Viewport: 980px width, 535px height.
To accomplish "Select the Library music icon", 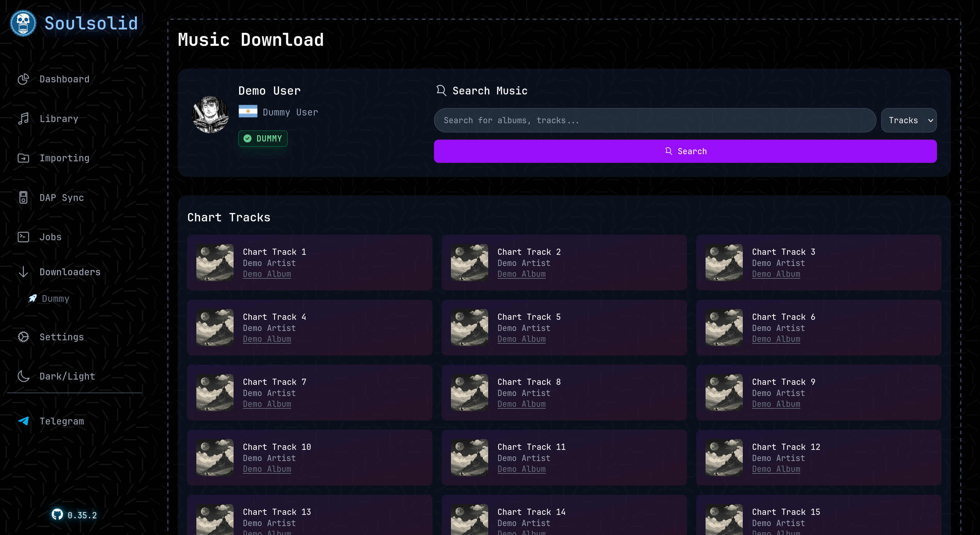I will (x=23, y=118).
